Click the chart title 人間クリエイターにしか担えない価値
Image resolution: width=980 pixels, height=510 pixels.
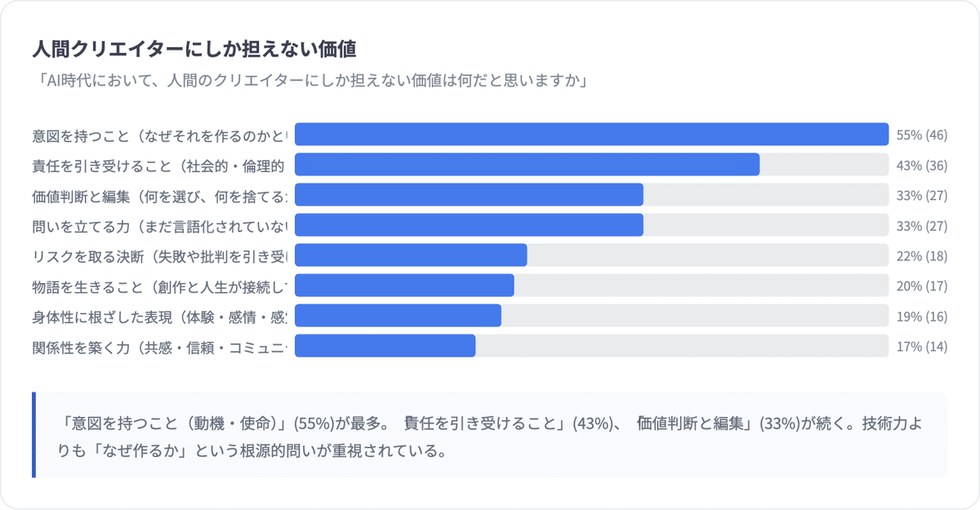(x=194, y=50)
